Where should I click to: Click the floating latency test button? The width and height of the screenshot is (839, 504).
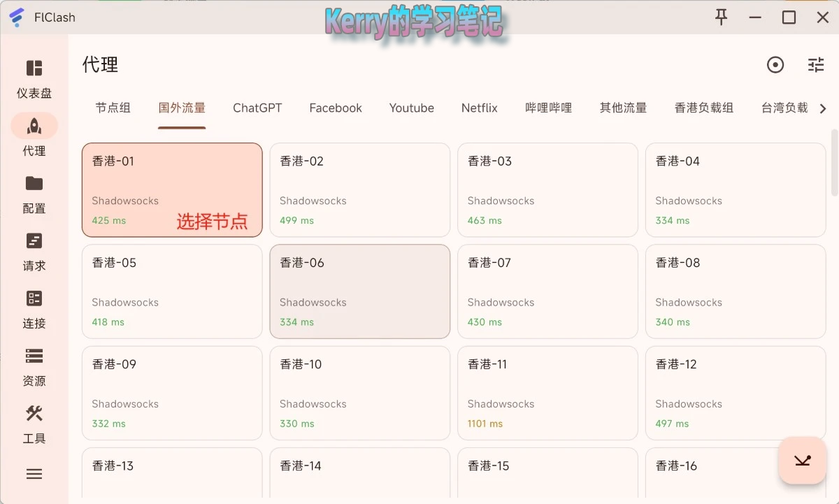[802, 460]
